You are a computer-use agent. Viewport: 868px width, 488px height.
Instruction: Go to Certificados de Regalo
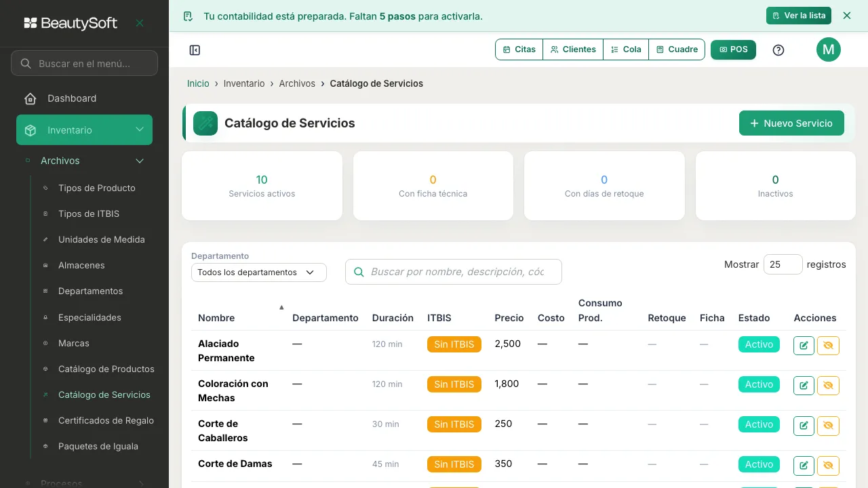106,420
